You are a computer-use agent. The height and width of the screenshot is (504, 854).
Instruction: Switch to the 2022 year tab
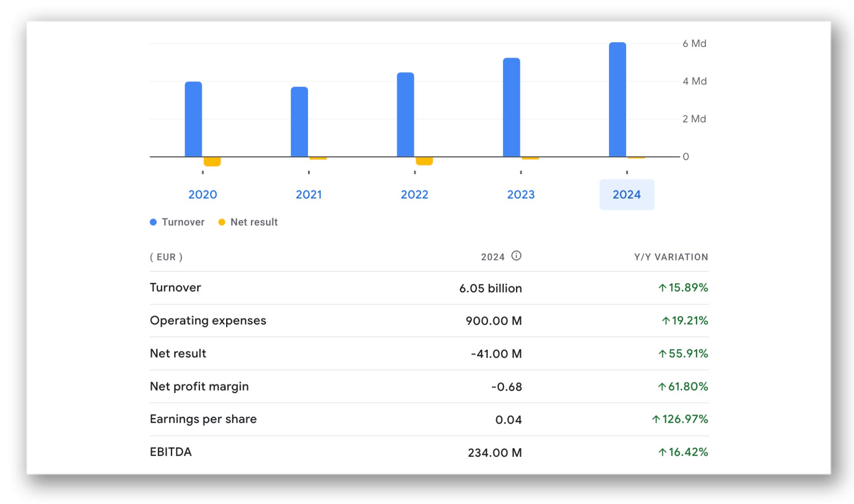pos(414,195)
